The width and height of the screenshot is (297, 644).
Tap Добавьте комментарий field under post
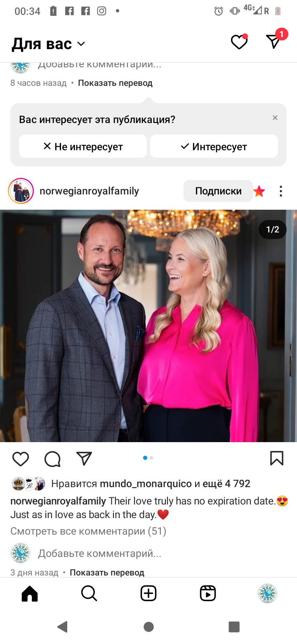pyautogui.click(x=99, y=553)
